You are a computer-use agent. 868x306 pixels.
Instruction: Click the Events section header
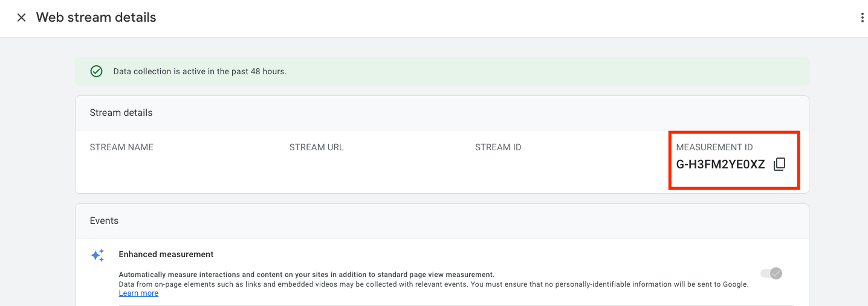tap(104, 221)
